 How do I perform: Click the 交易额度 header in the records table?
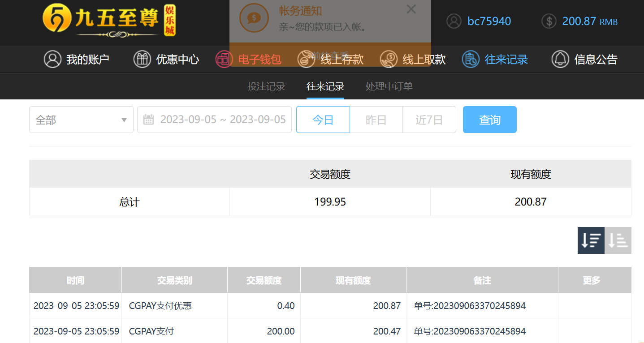(x=264, y=280)
